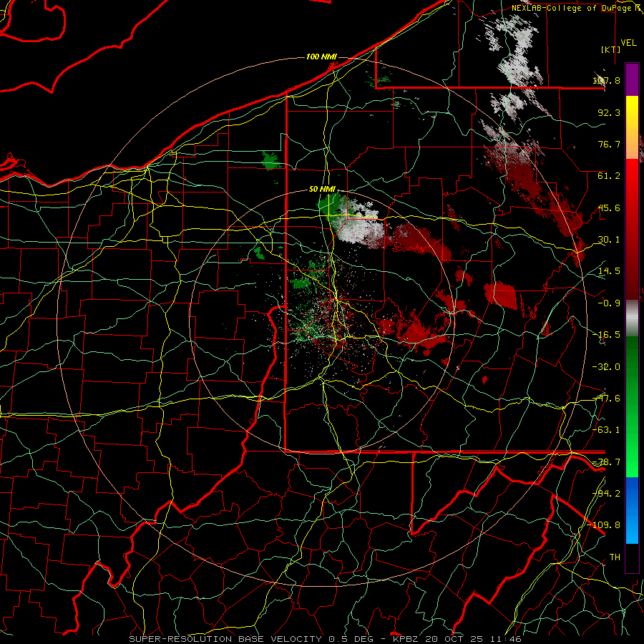
Task: Select the -16.5 legend value
Action: coord(607,335)
